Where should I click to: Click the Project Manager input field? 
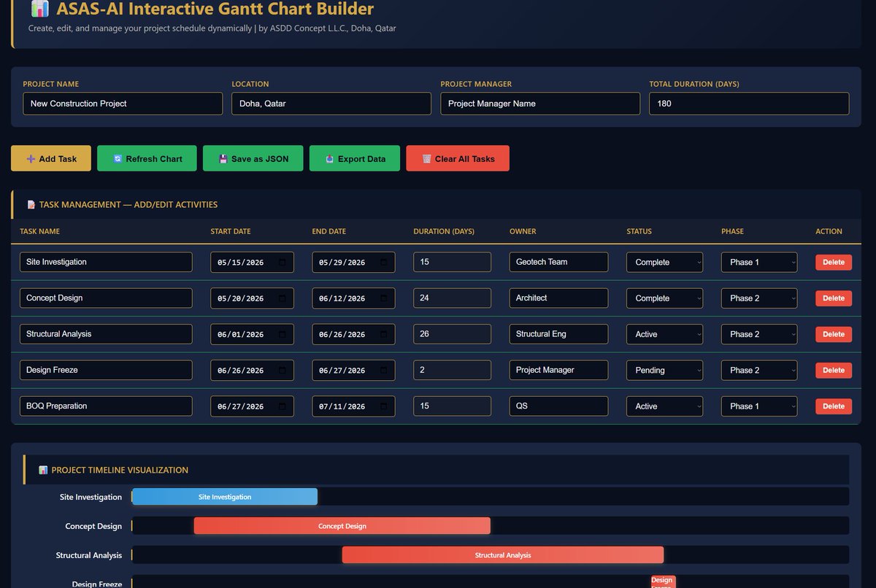(540, 104)
